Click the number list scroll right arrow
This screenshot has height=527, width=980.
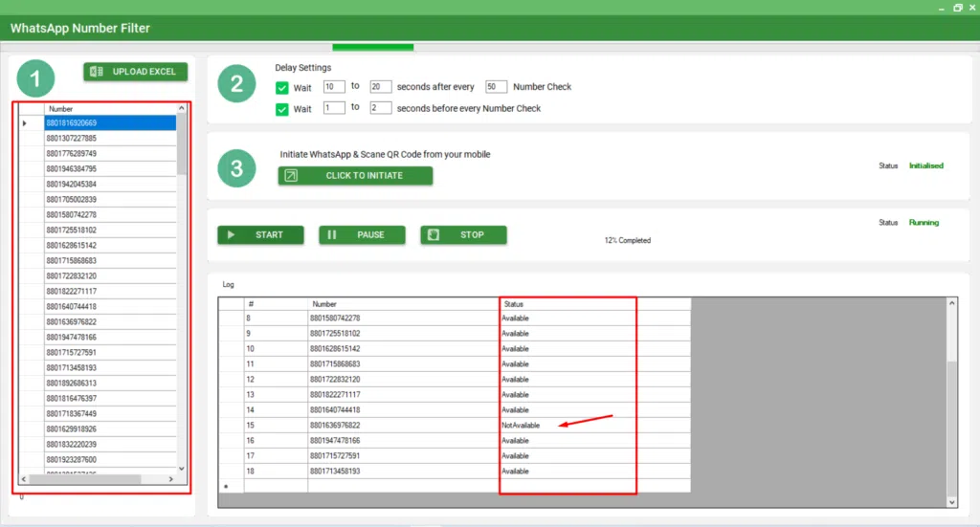tap(170, 479)
